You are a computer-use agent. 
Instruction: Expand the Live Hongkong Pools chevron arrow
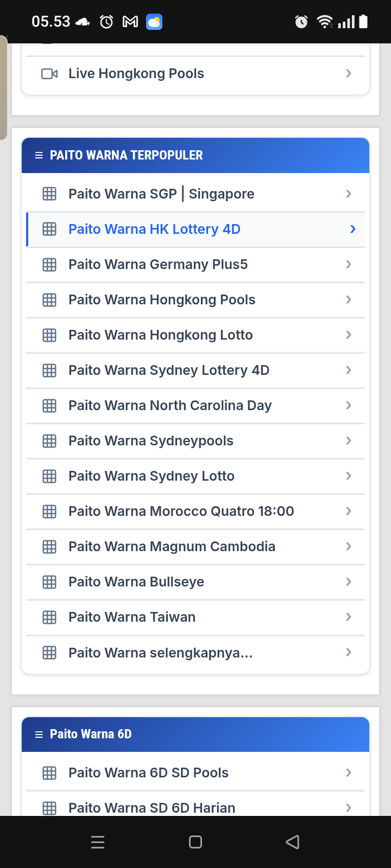[x=349, y=73]
